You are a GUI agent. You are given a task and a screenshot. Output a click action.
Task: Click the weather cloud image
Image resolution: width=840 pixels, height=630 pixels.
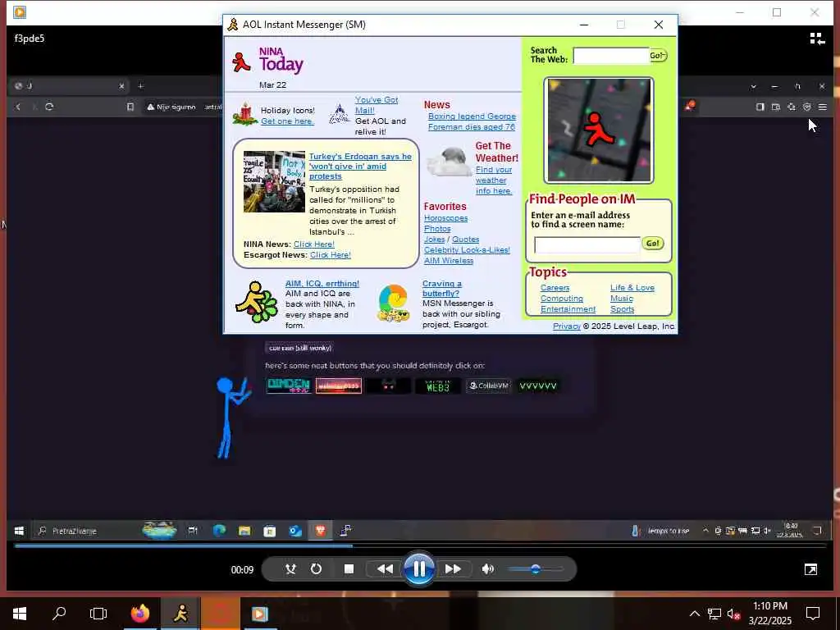(x=450, y=162)
